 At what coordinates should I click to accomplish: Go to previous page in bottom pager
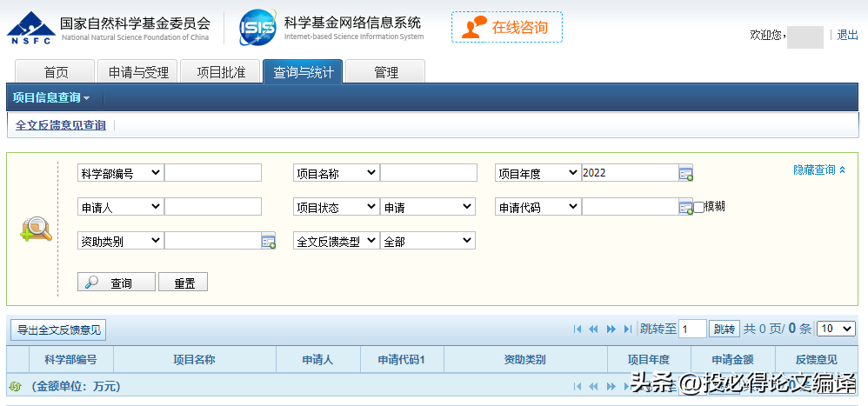(x=593, y=386)
